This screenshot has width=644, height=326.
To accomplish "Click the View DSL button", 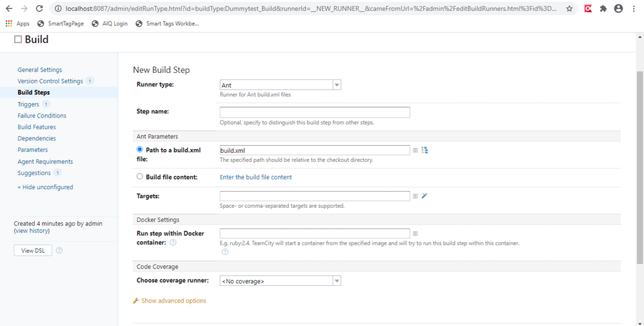I will click(33, 250).
